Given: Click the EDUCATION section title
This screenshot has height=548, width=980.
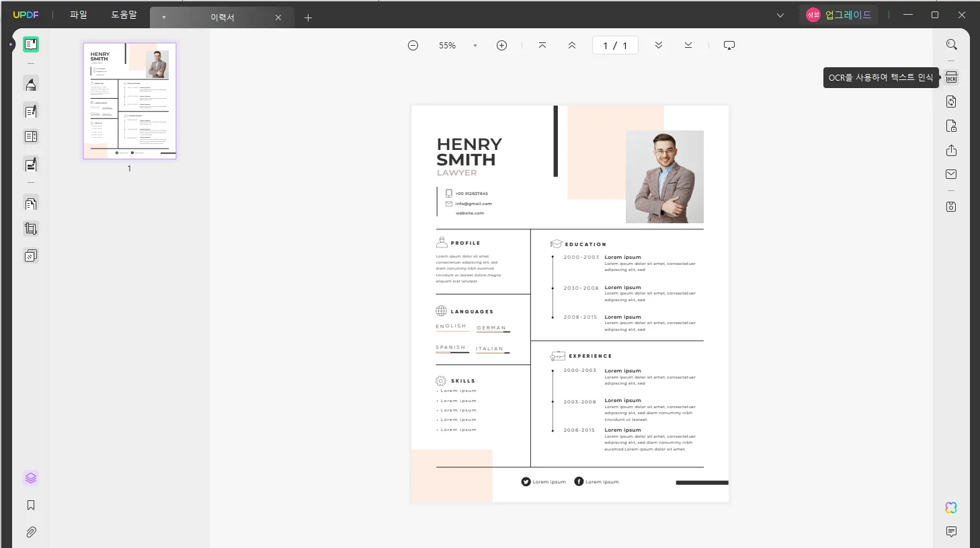Looking at the screenshot, I should 585,244.
